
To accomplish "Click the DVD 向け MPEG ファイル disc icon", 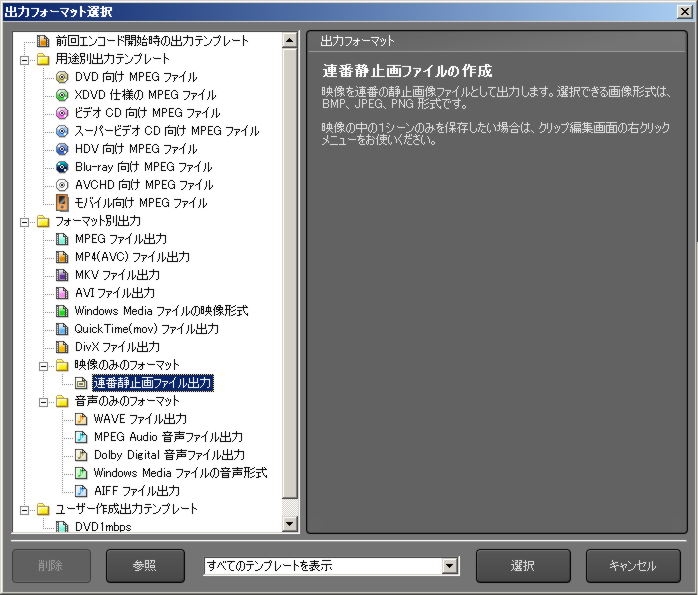I will (x=62, y=77).
